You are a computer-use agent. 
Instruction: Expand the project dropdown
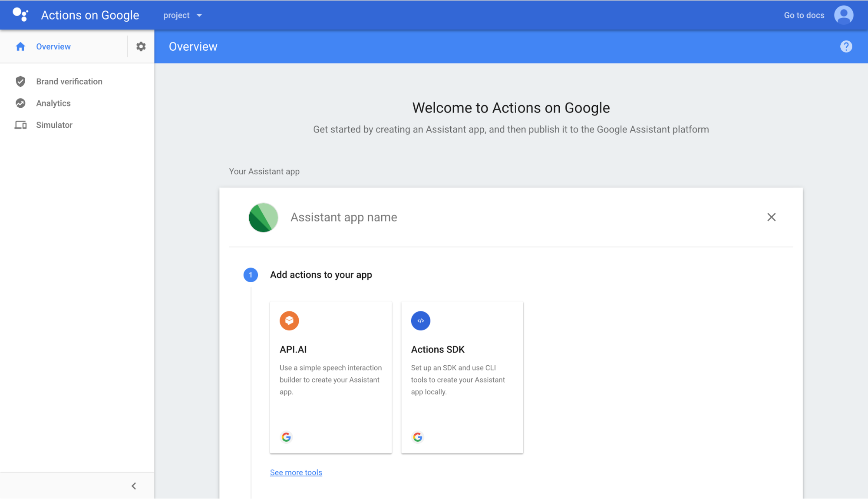pos(183,15)
